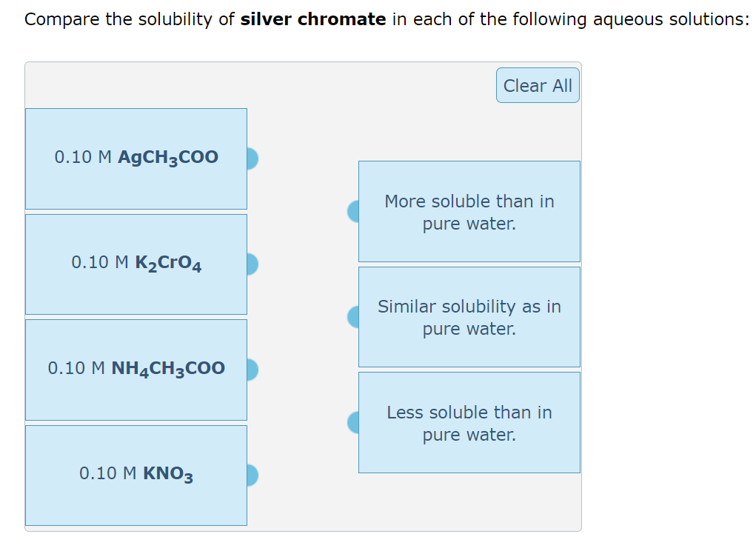Click the connector dot beside AgCH3COO tile

pyautogui.click(x=251, y=158)
